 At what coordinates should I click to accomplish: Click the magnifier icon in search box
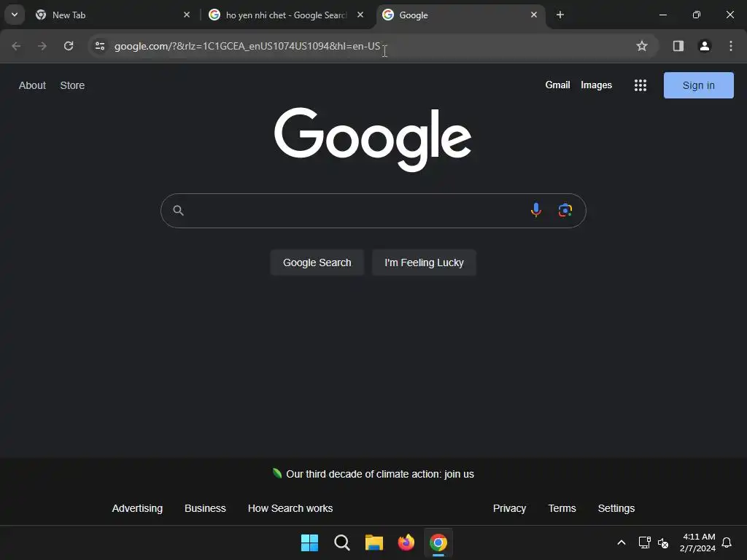tap(178, 211)
